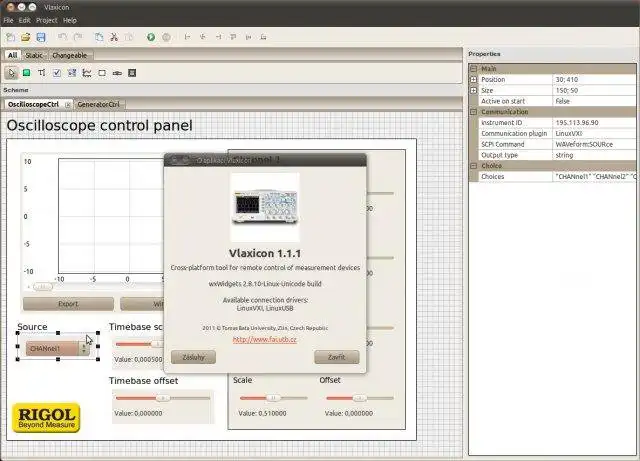Image resolution: width=640 pixels, height=461 pixels.
Task: Select the choice list component tool
Action: coord(72,73)
